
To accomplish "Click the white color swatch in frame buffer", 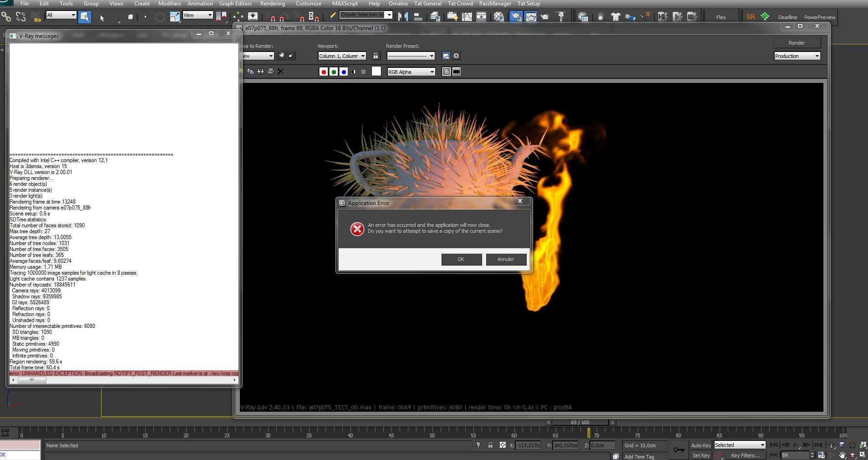I will coord(376,71).
